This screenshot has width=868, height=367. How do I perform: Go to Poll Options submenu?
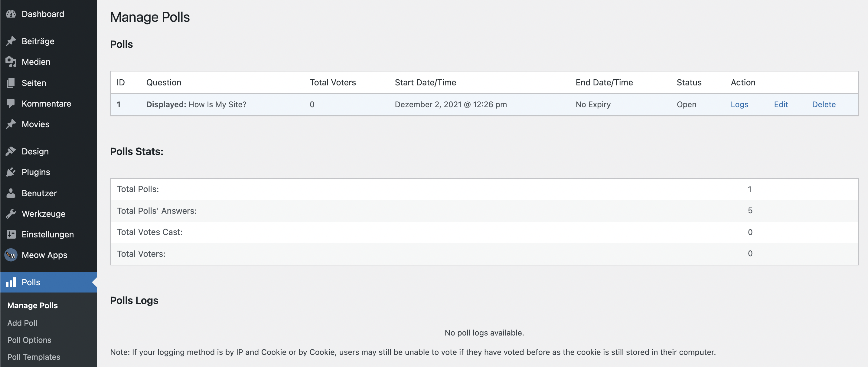29,340
